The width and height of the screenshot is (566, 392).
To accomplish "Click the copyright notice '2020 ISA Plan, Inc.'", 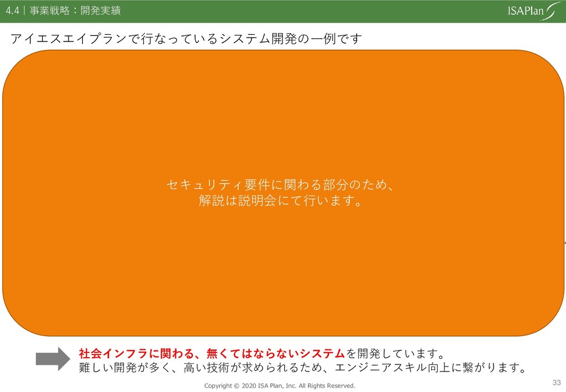I will click(x=280, y=385).
